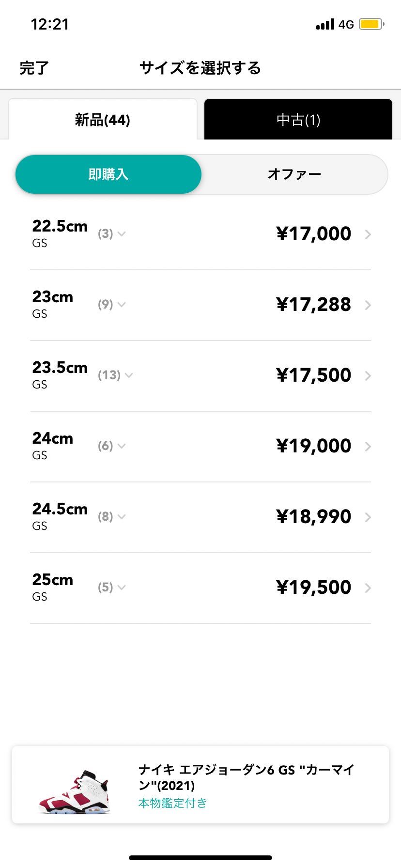Switch to the 中古(1) used tab
The height and width of the screenshot is (868, 401).
298,120
